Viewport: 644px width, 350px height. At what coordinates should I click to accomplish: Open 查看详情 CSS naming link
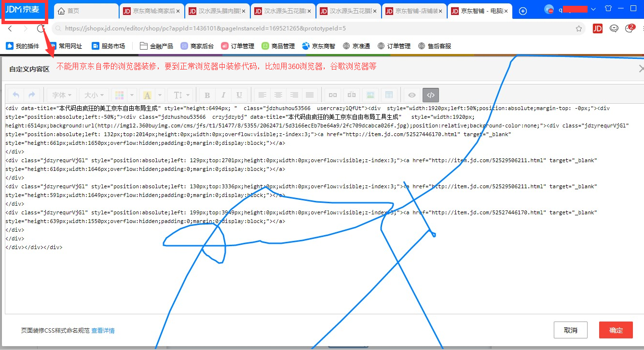coord(103,331)
